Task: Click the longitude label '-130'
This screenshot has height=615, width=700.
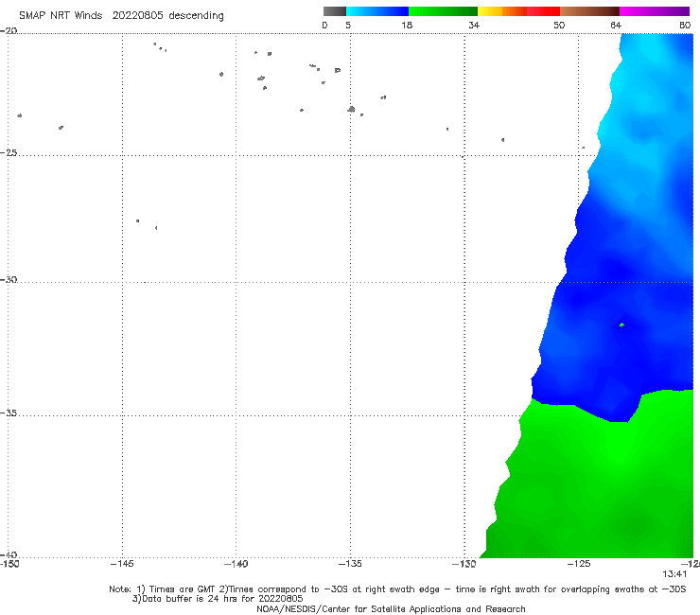Action: pos(464,564)
